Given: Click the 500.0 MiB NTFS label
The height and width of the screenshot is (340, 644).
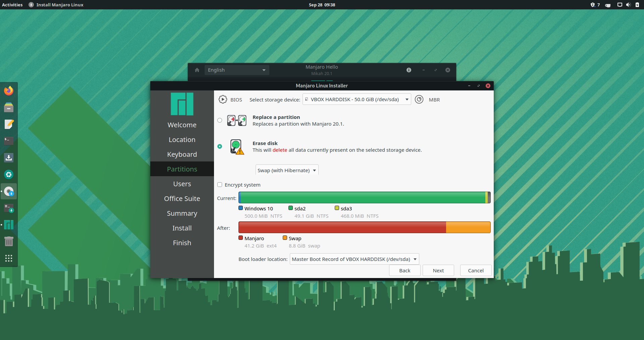Looking at the screenshot, I should pos(263,216).
